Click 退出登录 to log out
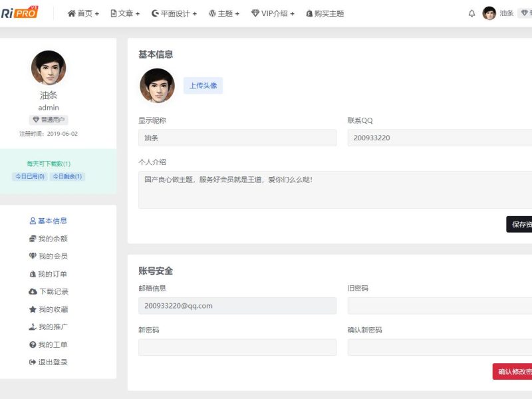This screenshot has height=399, width=532. tap(49, 362)
